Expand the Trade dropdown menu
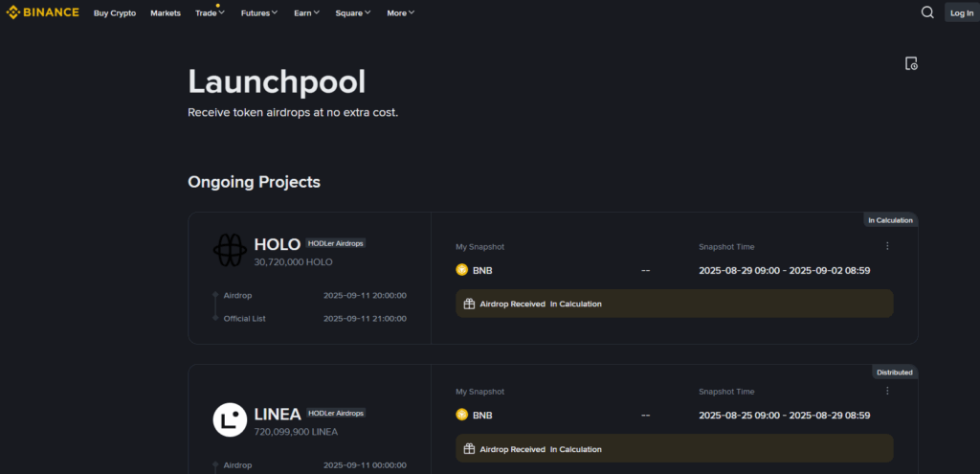 click(x=210, y=13)
